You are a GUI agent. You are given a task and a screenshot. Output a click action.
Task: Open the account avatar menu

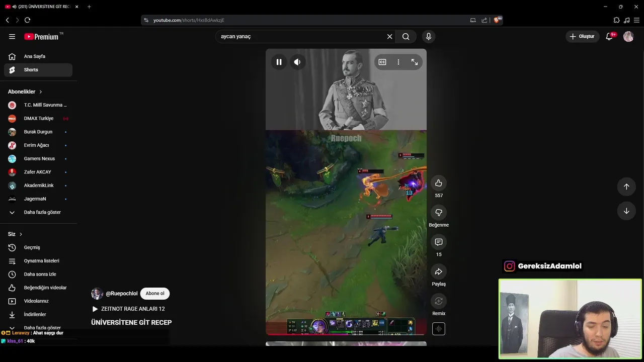pos(628,36)
